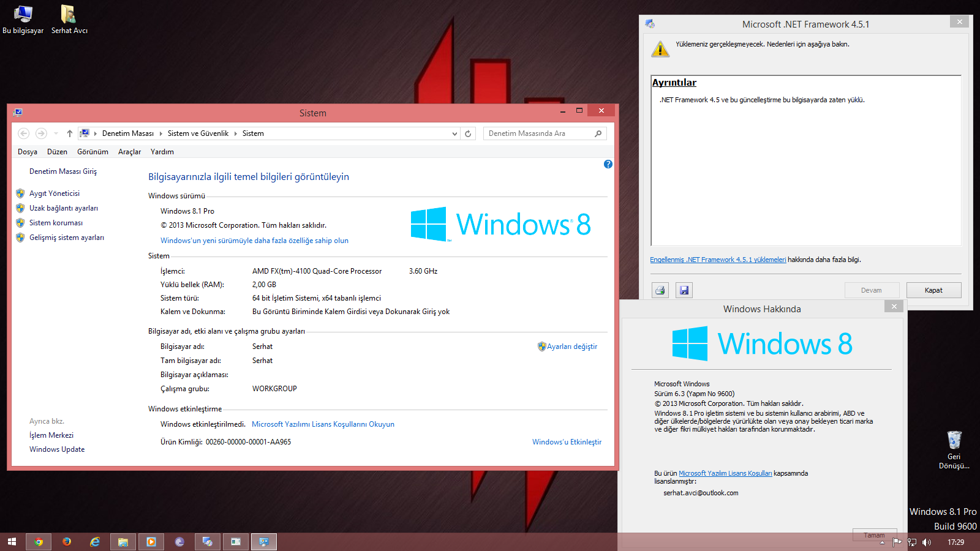
Task: Open Gelişmiş sistem ayarları
Action: (x=67, y=238)
